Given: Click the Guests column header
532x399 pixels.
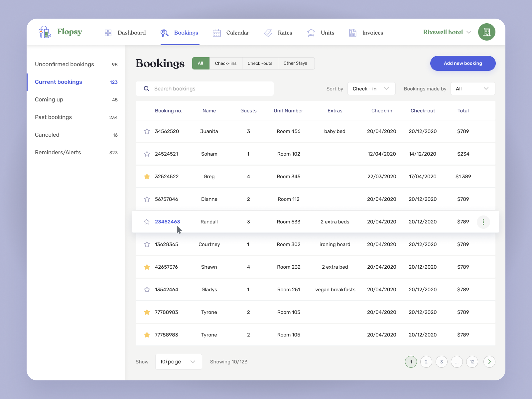Looking at the screenshot, I should [x=248, y=111].
